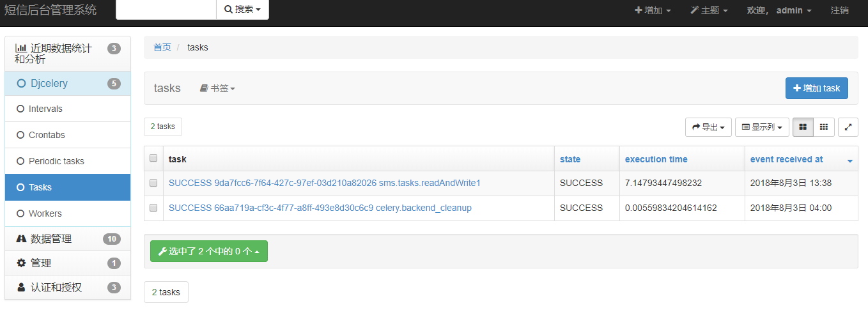
Task: Toggle the select-all tasks checkbox
Action: [x=153, y=158]
